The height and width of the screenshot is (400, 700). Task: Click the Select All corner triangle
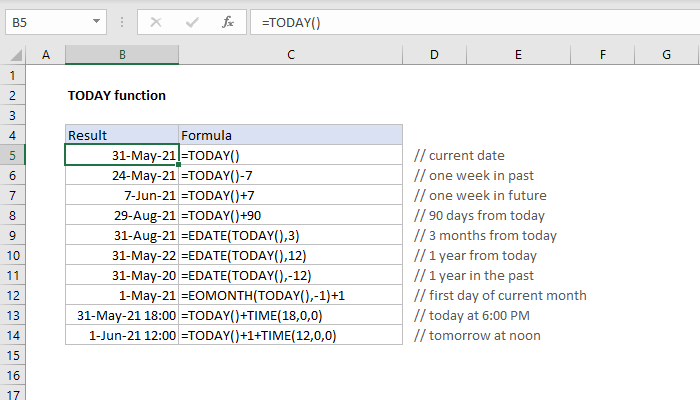point(14,55)
